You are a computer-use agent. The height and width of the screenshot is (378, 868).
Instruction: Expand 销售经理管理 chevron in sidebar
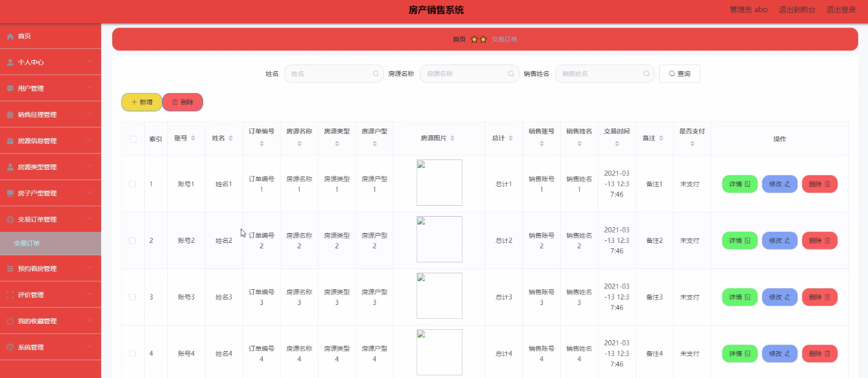tap(89, 114)
